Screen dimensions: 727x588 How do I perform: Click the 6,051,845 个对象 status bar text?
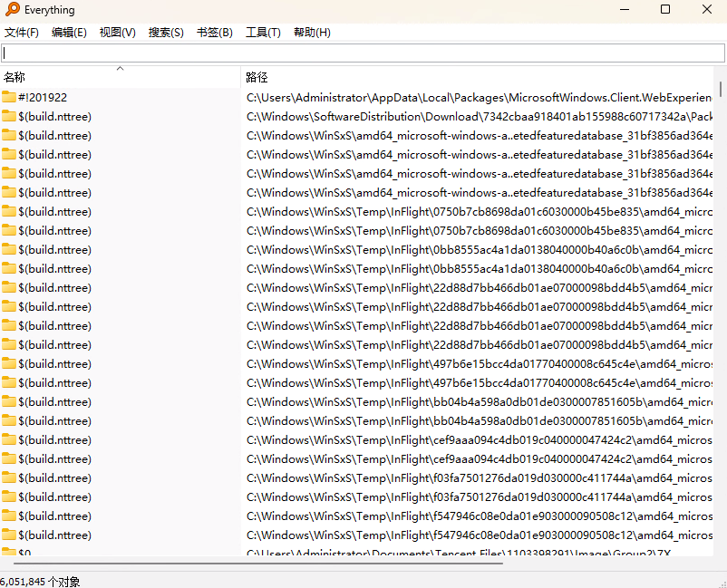click(40, 582)
